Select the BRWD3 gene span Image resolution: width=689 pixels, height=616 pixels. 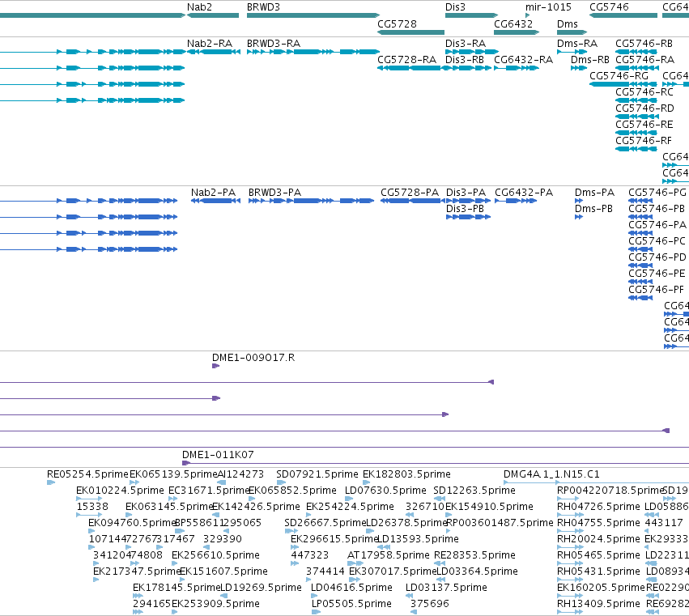[x=313, y=15]
